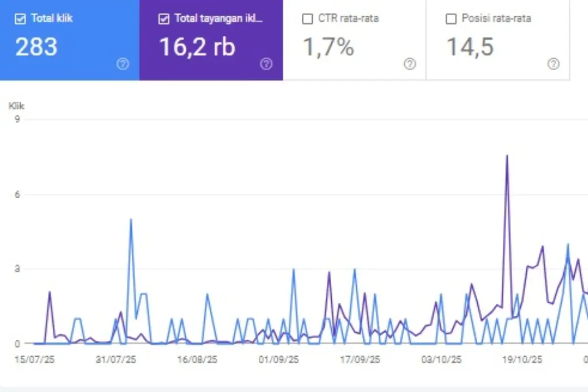Click the Posisi rata-rata label text
588x392 pixels.
[496, 19]
